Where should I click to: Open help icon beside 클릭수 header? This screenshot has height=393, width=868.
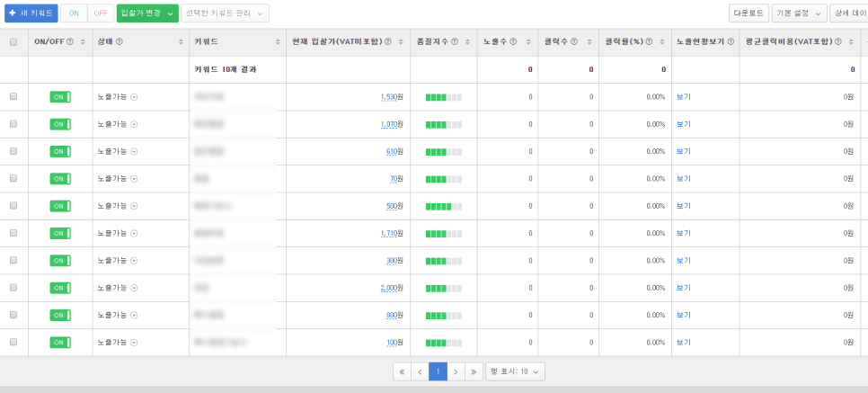574,42
